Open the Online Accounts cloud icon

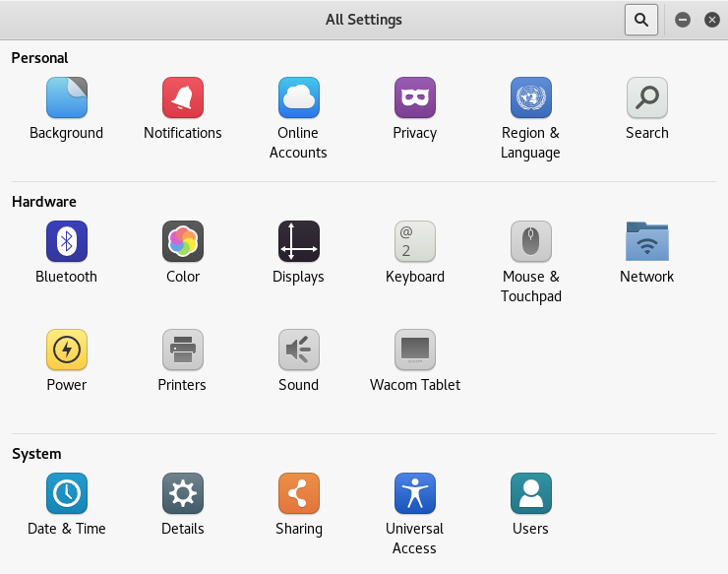tap(298, 97)
